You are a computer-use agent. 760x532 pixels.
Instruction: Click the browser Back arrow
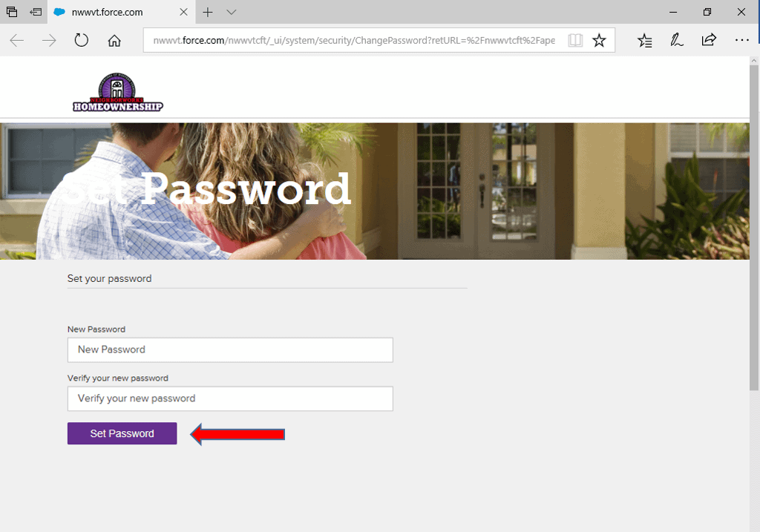click(17, 40)
